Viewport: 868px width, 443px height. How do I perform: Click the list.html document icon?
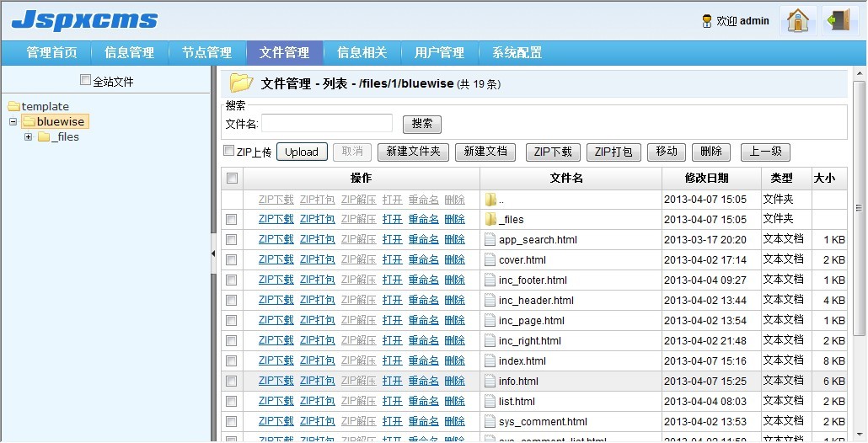[490, 401]
